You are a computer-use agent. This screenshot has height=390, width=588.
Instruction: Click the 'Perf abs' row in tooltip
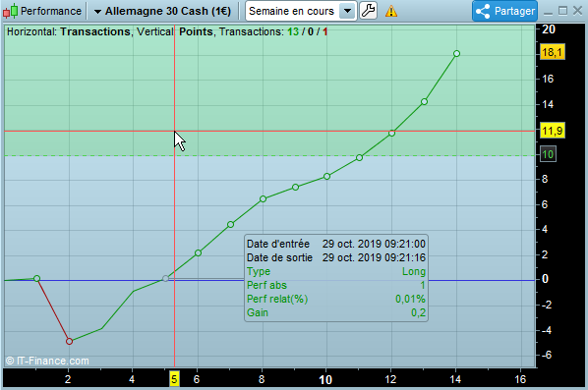pyautogui.click(x=336, y=285)
